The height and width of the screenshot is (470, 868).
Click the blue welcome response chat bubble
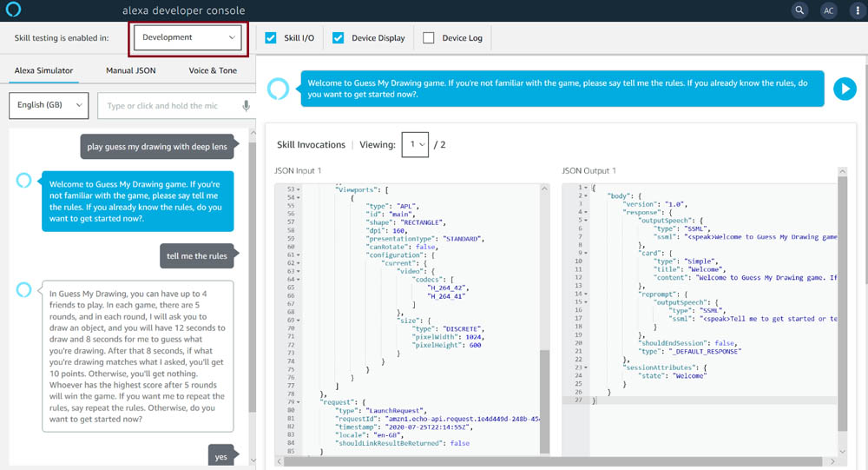click(138, 202)
